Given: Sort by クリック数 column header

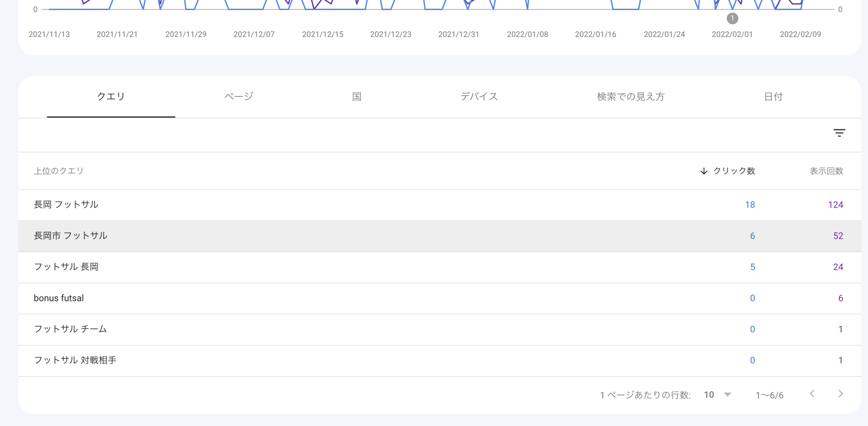Looking at the screenshot, I should [x=734, y=171].
